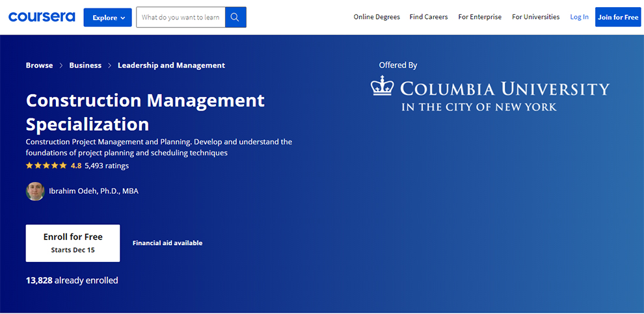This screenshot has height=314, width=644.
Task: Focus the 'What do you want to learn' search field
Action: 181,18
